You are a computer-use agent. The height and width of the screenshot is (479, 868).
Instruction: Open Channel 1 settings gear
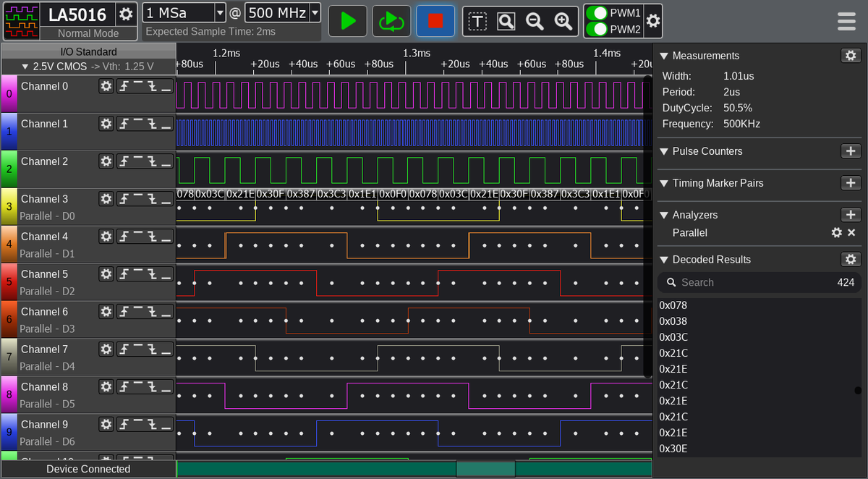[x=106, y=124]
